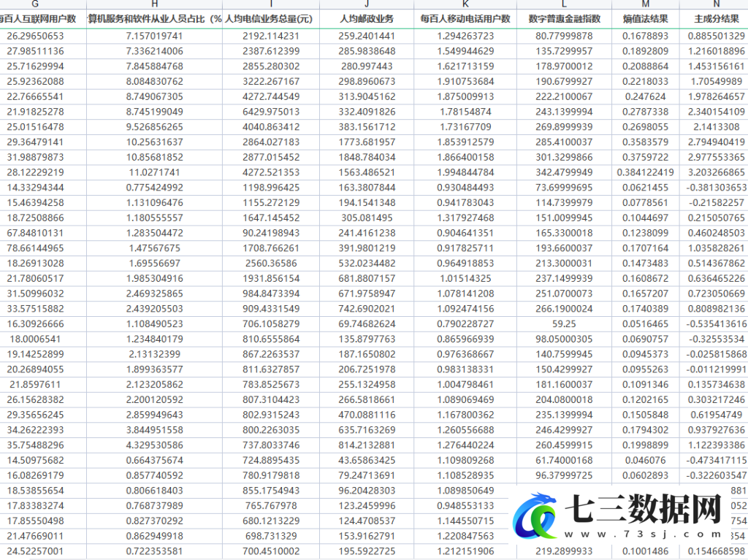Select cell with value 807.3104423
This screenshot has width=748, height=560.
(271, 399)
